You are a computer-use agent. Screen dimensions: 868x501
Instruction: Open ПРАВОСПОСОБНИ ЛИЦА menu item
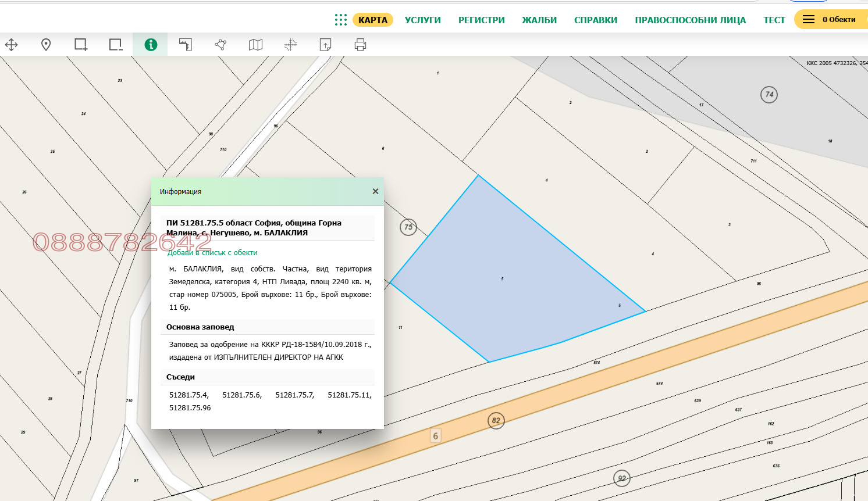point(690,20)
